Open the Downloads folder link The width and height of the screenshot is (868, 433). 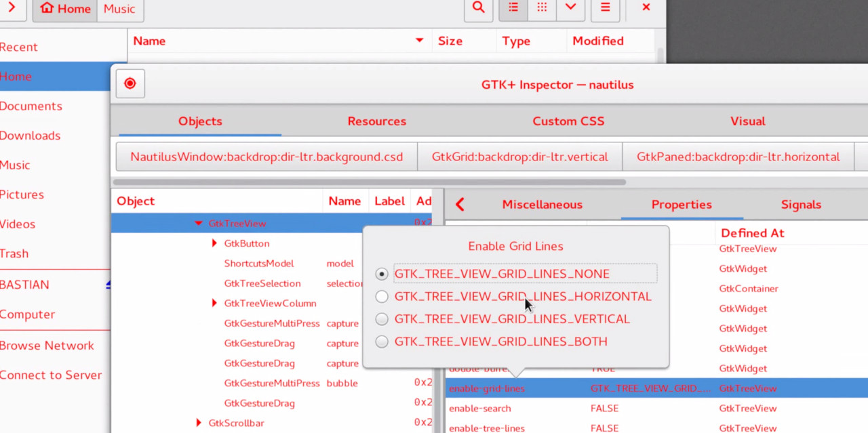click(31, 136)
